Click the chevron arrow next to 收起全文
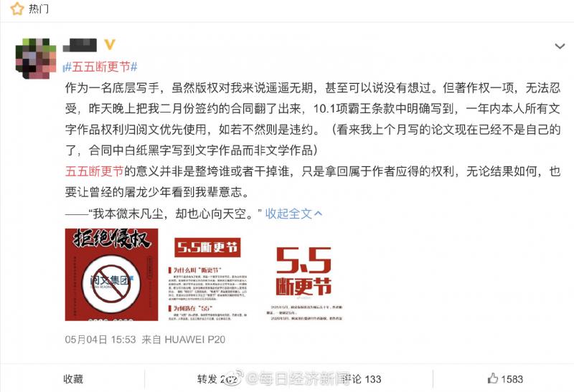Screen dimensions: 574x392 click(318, 214)
